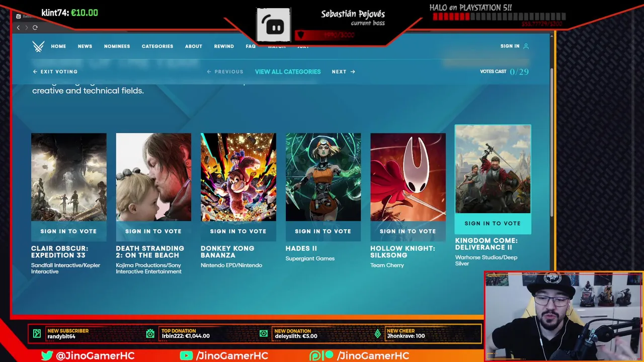Screen dimensions: 644x362
Task: Click the "klint74: €10.00" donation text
Action: [69, 13]
